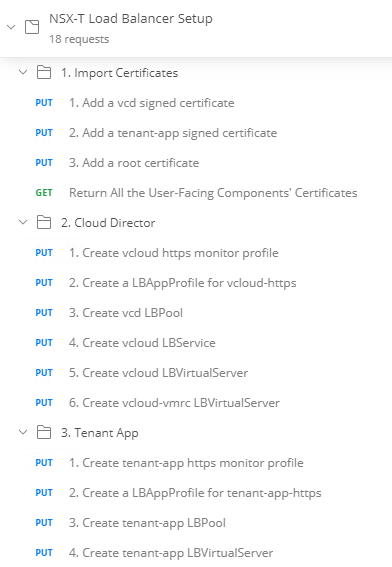Open Add a vcd signed certificate request

[152, 103]
